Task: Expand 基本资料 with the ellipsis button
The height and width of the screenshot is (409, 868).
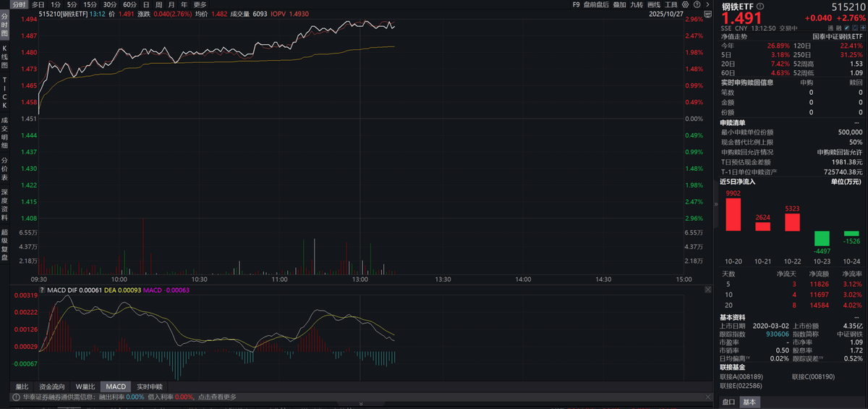Action: (x=858, y=319)
